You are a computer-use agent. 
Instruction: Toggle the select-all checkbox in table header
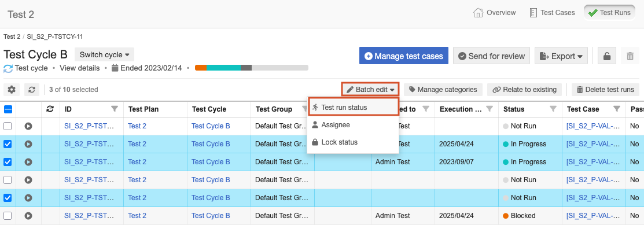(8, 109)
